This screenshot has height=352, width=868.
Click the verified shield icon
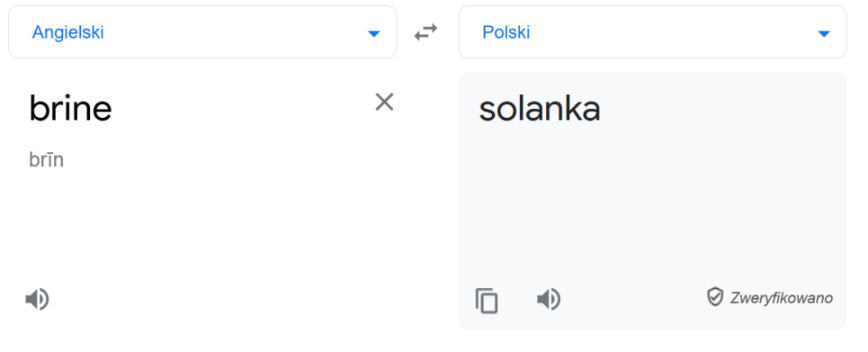(x=715, y=296)
